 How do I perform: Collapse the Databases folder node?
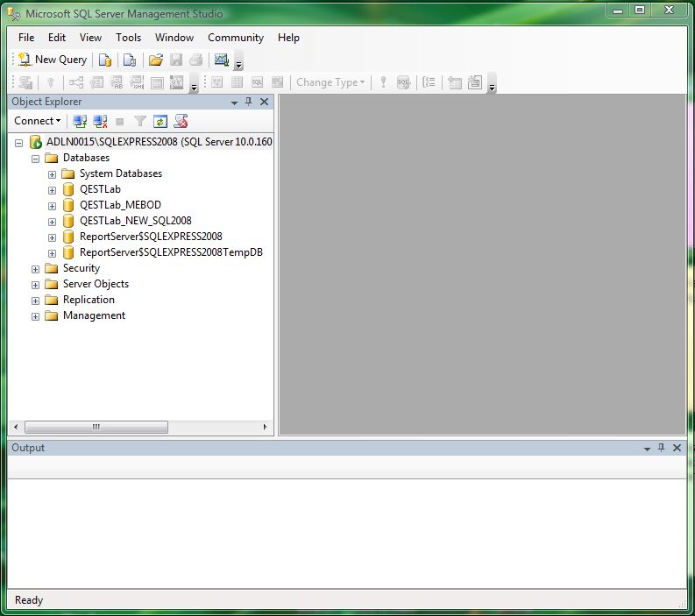[x=36, y=159]
